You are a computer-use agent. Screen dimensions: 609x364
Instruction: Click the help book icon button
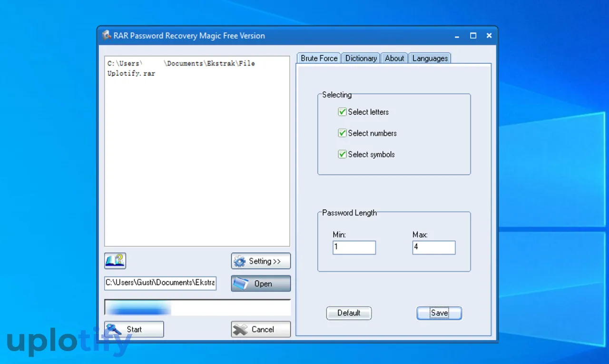click(115, 261)
